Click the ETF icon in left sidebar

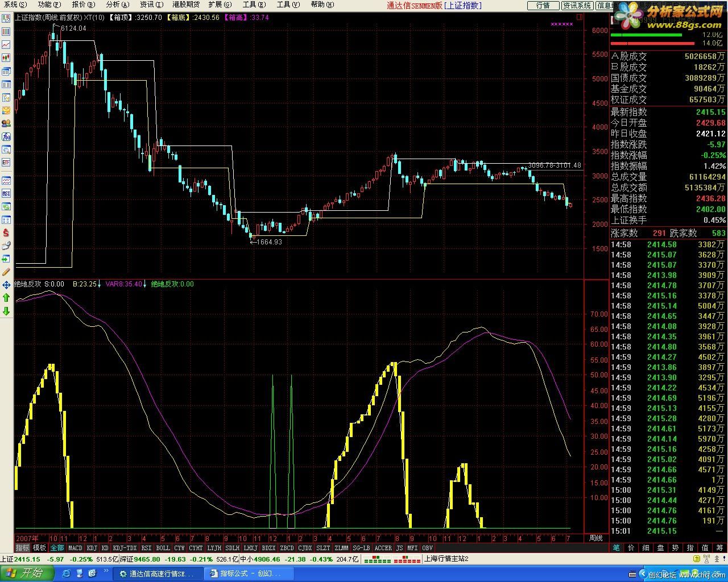(x=6, y=163)
